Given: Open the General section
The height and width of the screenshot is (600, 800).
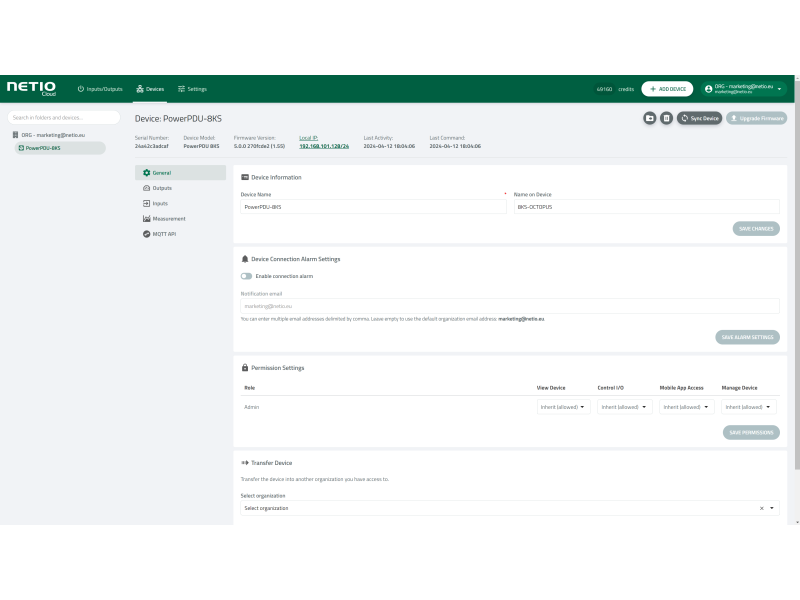Looking at the screenshot, I should click(180, 172).
